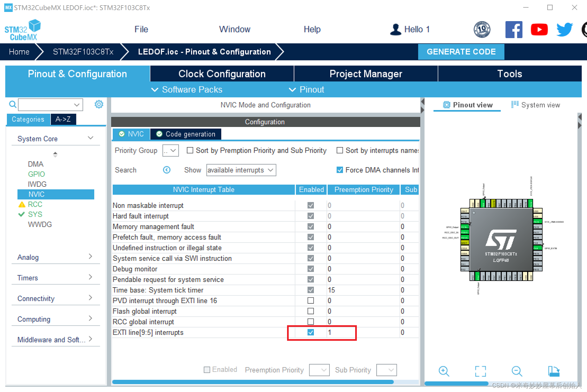Click the chip icon of Pinout view
The image size is (587, 392).
pos(446,105)
